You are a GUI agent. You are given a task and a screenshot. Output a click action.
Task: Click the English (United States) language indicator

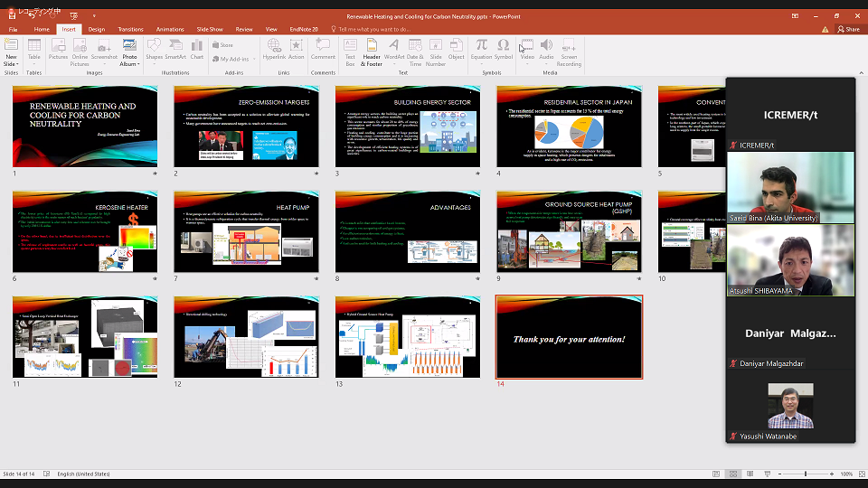(83, 474)
